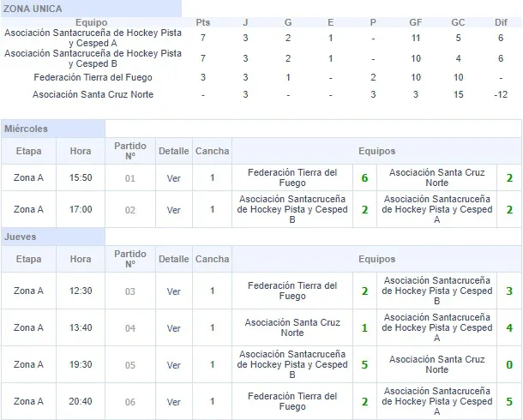Click the 15:50 match time
The width and height of the screenshot is (523, 420).
pyautogui.click(x=81, y=177)
